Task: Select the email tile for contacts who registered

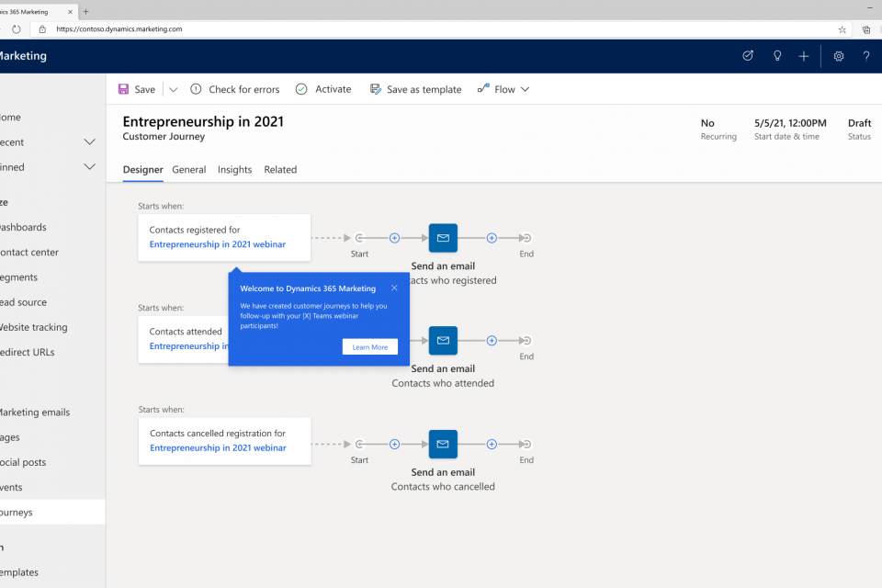Action: pyautogui.click(x=443, y=238)
